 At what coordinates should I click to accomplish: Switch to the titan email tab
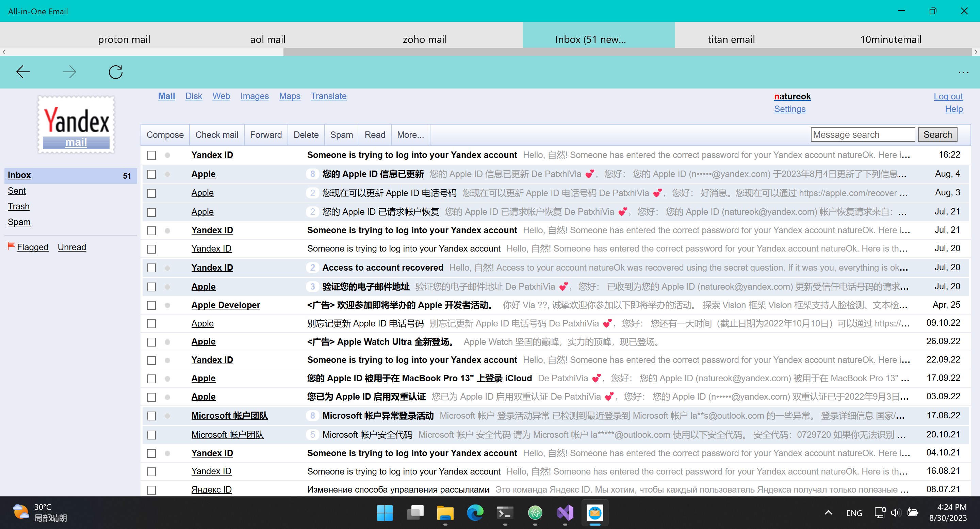[x=731, y=39]
